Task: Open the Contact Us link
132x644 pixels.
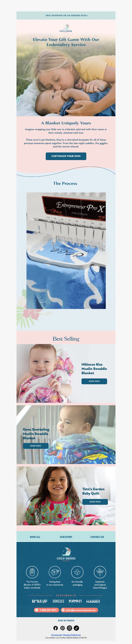Action: (97, 537)
